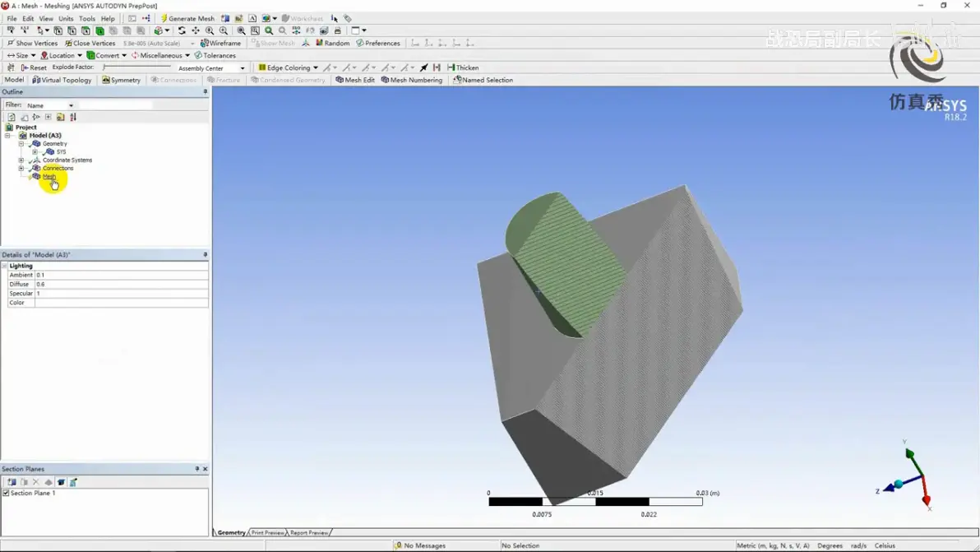Click the Print icon in toolbar
Image resolution: width=980 pixels, height=552 pixels.
coord(338,30)
